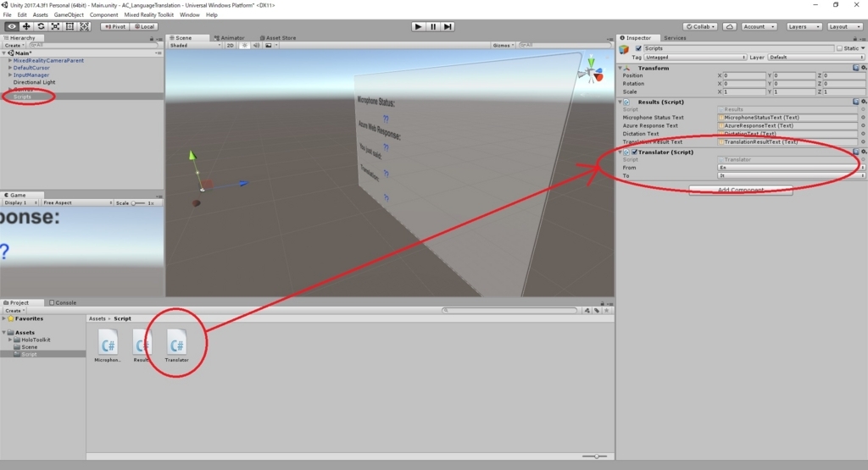Open Results script gear settings
The height and width of the screenshot is (470, 868).
pos(864,102)
